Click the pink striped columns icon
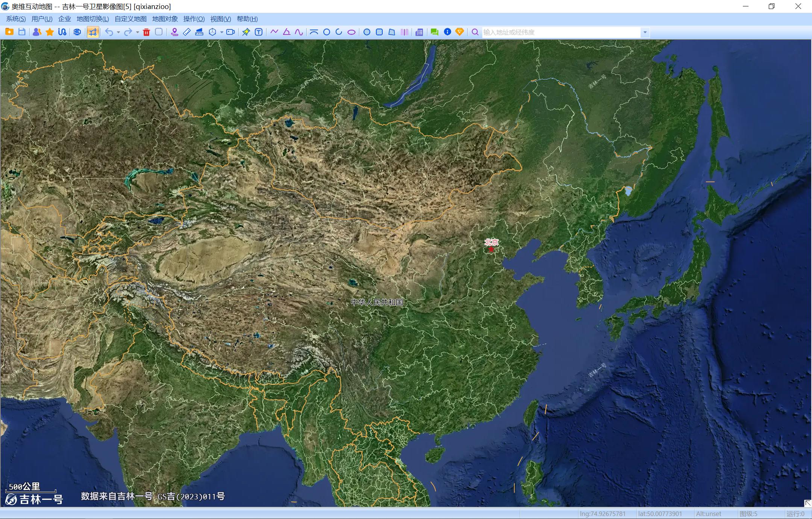This screenshot has height=519, width=812. (404, 32)
